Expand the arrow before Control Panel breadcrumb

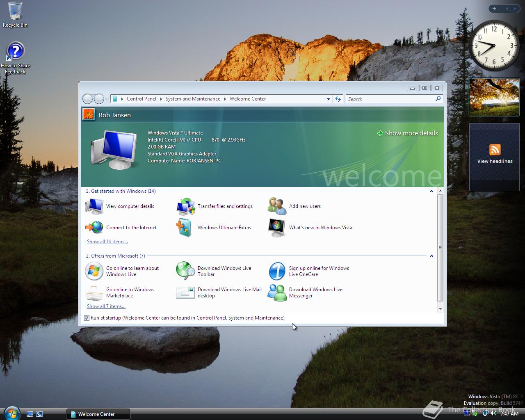click(122, 99)
